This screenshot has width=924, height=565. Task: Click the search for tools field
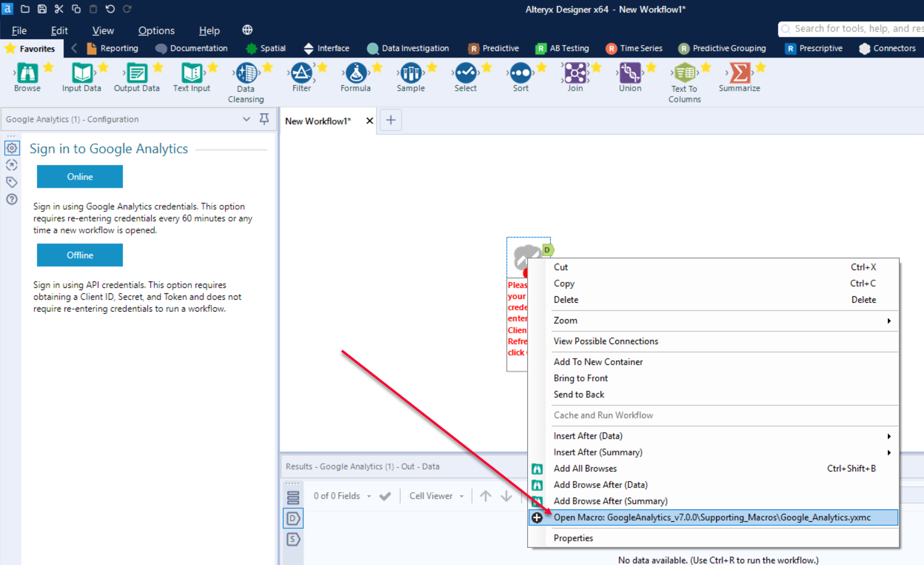(853, 28)
